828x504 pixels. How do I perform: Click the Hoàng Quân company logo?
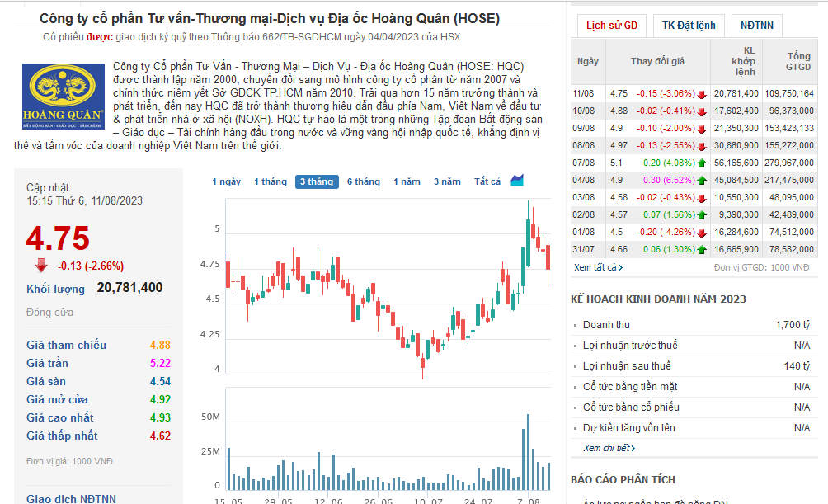(x=64, y=97)
